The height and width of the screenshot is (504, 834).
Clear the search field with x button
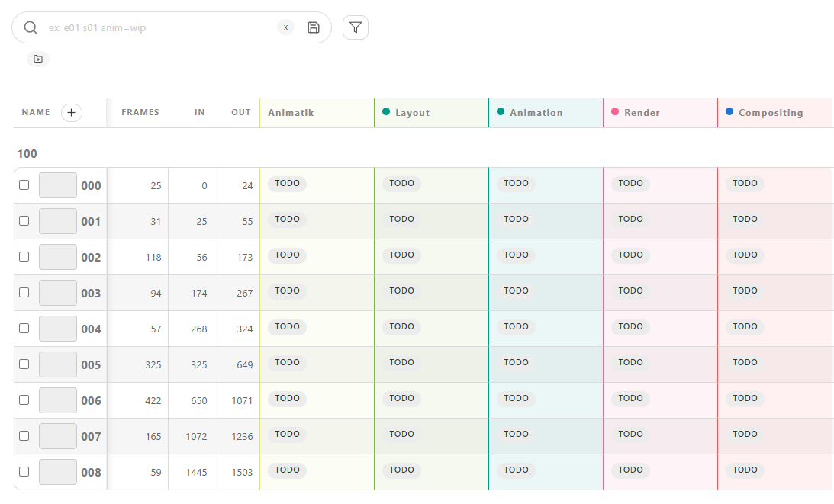[285, 27]
